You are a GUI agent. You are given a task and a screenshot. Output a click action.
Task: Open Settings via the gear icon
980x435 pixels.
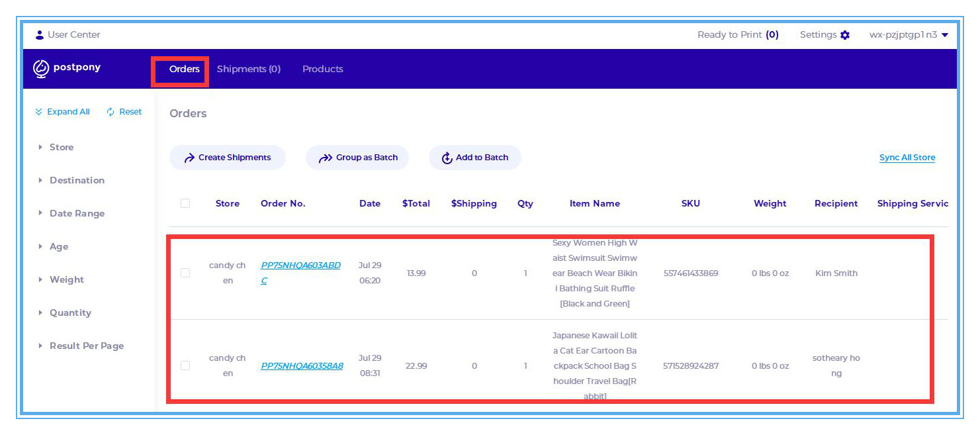coord(844,34)
